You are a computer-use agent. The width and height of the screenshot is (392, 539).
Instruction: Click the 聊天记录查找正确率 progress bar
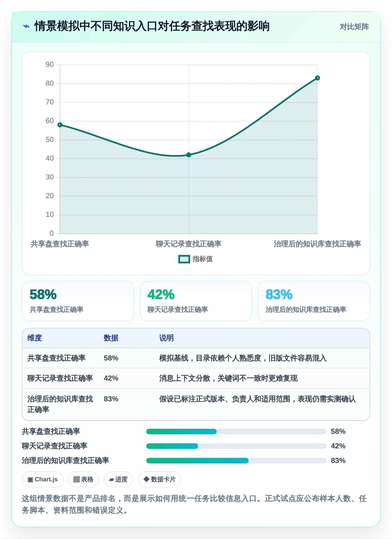pos(236,446)
